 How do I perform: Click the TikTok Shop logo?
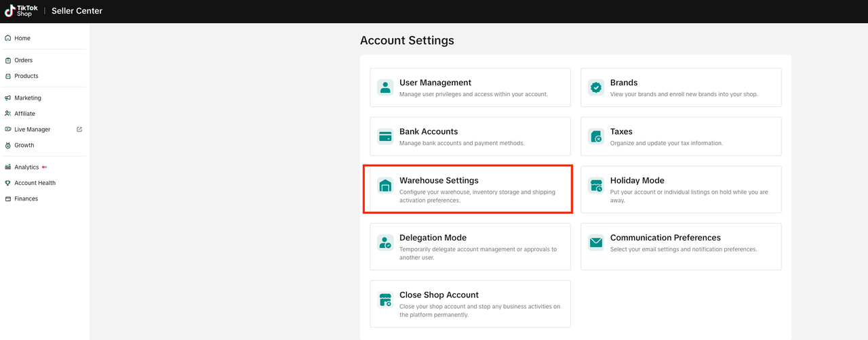click(x=22, y=11)
